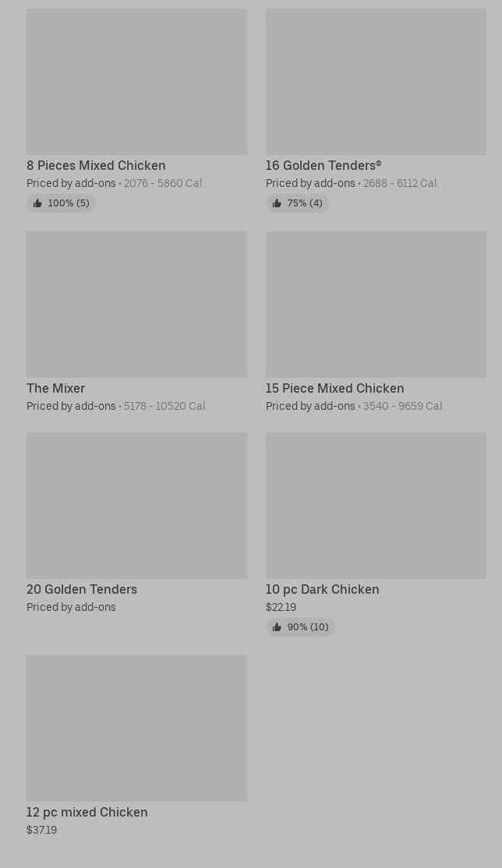Screen dimensions: 502x868
Task: Select The Mixer image
Action: pyautogui.click(x=136, y=304)
